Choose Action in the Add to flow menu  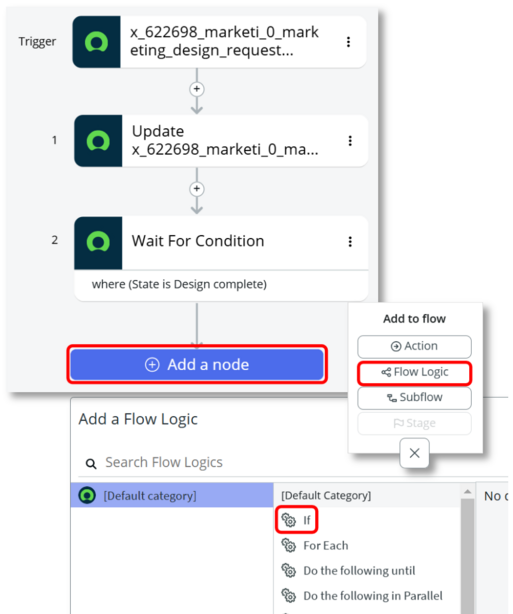(414, 346)
